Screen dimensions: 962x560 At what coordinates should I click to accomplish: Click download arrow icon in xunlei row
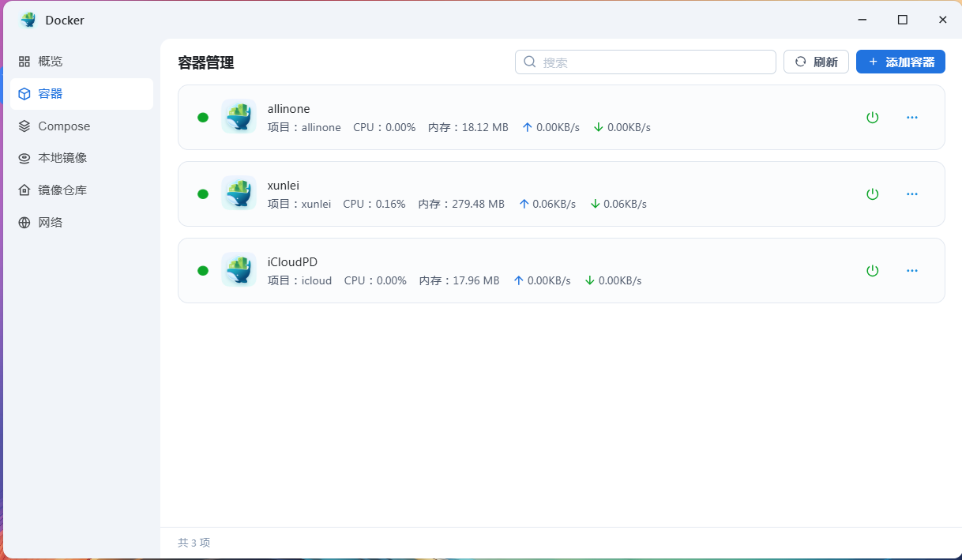[596, 204]
